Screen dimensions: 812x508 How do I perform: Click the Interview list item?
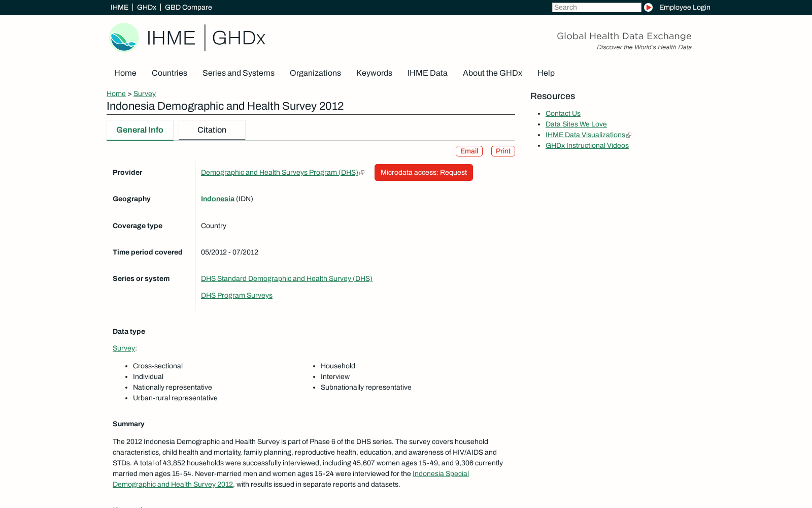[x=335, y=377]
